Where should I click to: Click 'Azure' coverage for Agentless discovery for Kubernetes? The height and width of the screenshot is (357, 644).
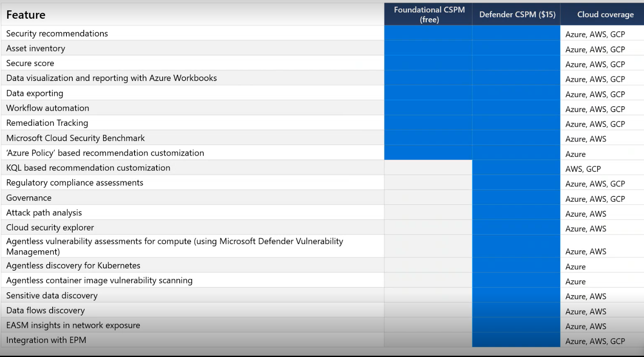(575, 267)
